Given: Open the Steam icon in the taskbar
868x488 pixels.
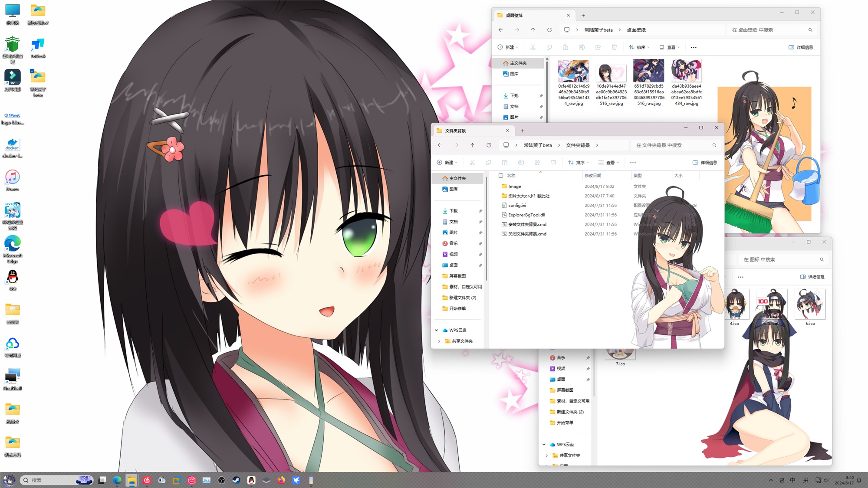Looking at the screenshot, I should tap(236, 480).
